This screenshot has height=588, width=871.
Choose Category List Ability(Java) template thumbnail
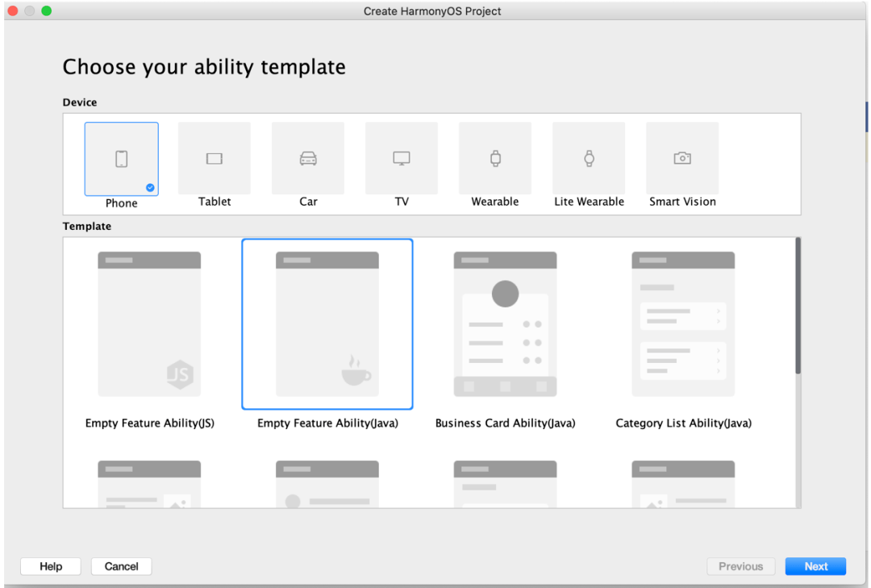coord(683,324)
